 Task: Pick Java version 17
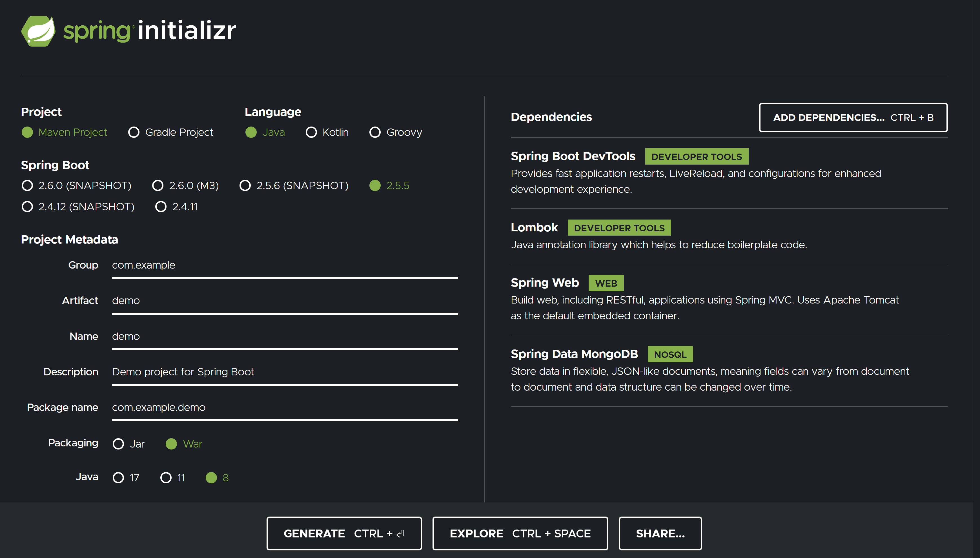(118, 477)
